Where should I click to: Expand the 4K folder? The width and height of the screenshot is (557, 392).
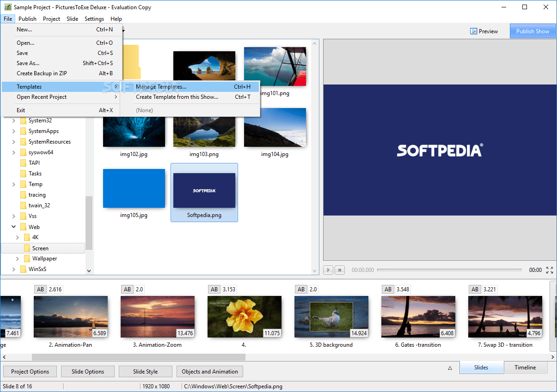click(18, 237)
